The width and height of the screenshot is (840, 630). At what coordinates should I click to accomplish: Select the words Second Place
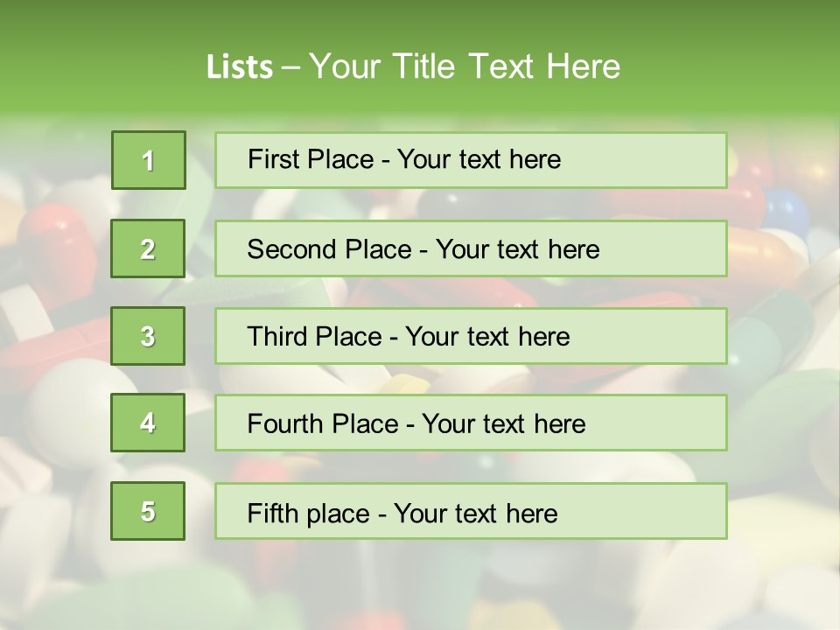point(329,249)
